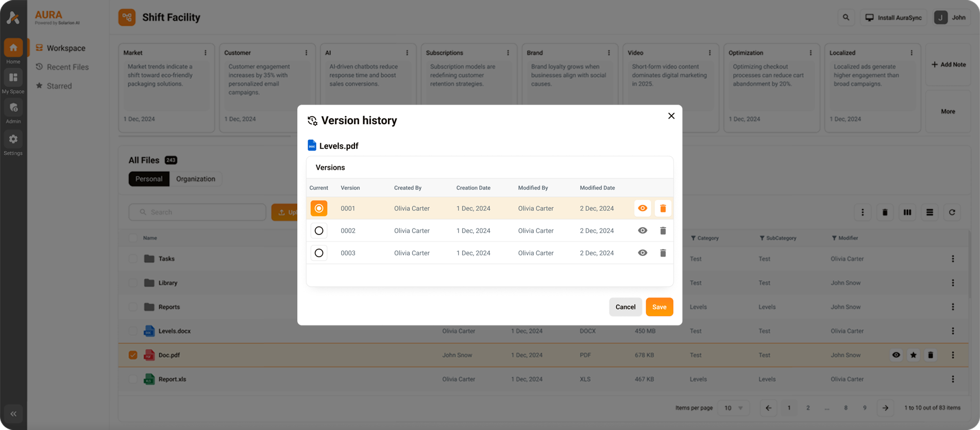Delete version 0002 with trash icon
Viewport: 980px width, 430px height.
pos(663,231)
